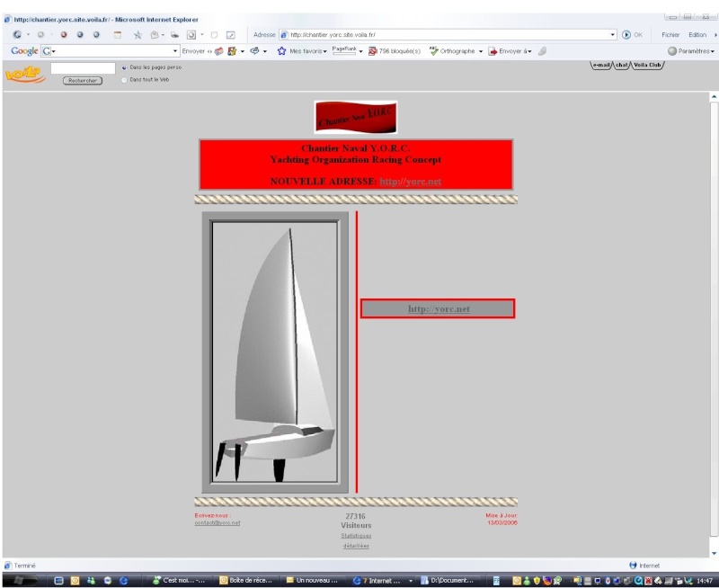Open the détaillées link

pyautogui.click(x=356, y=546)
